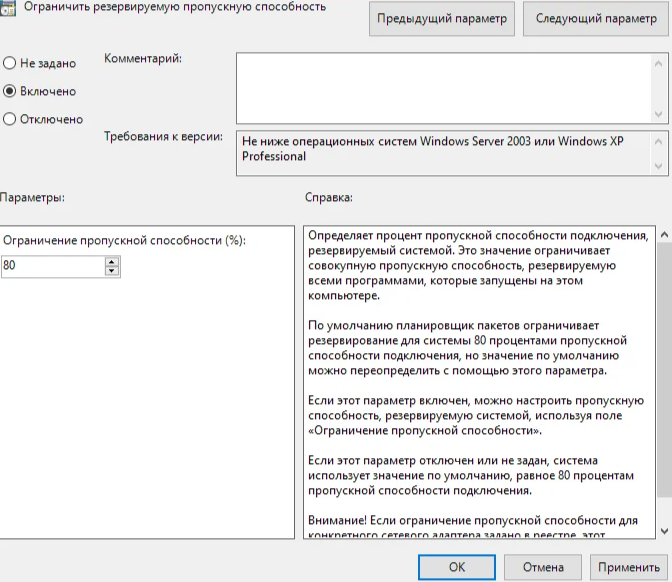672x582 pixels.
Task: Click the policy setting icon in the header
Action: [9, 8]
